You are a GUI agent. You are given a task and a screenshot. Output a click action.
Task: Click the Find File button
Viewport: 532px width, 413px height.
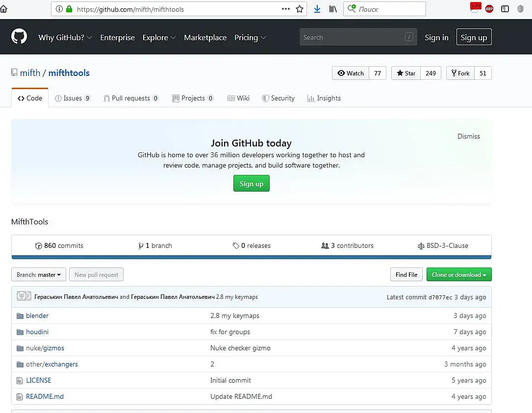[406, 275]
